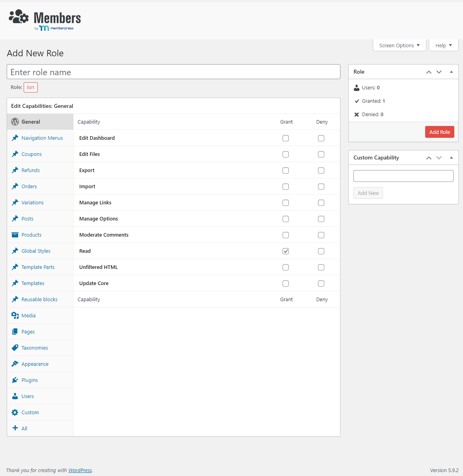Click the plus icon beside All

tap(15, 428)
